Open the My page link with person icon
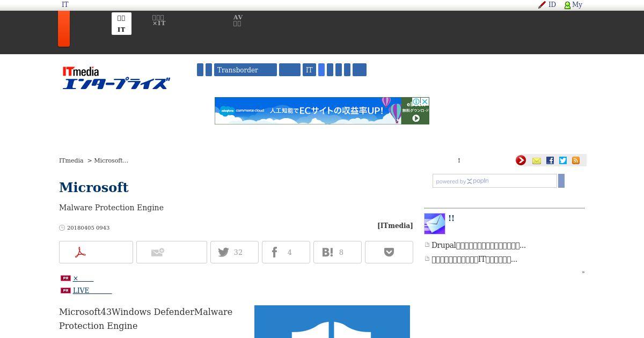 point(573,5)
